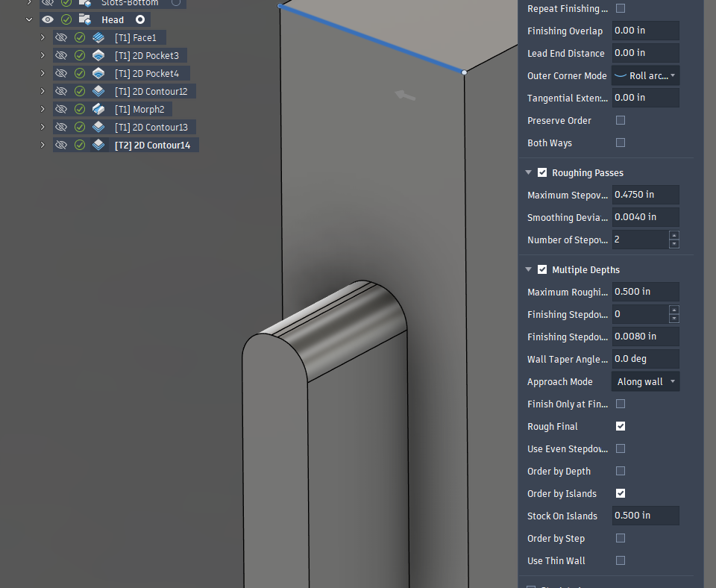
Task: Select the [T1] Morph2 operation
Action: pos(139,110)
